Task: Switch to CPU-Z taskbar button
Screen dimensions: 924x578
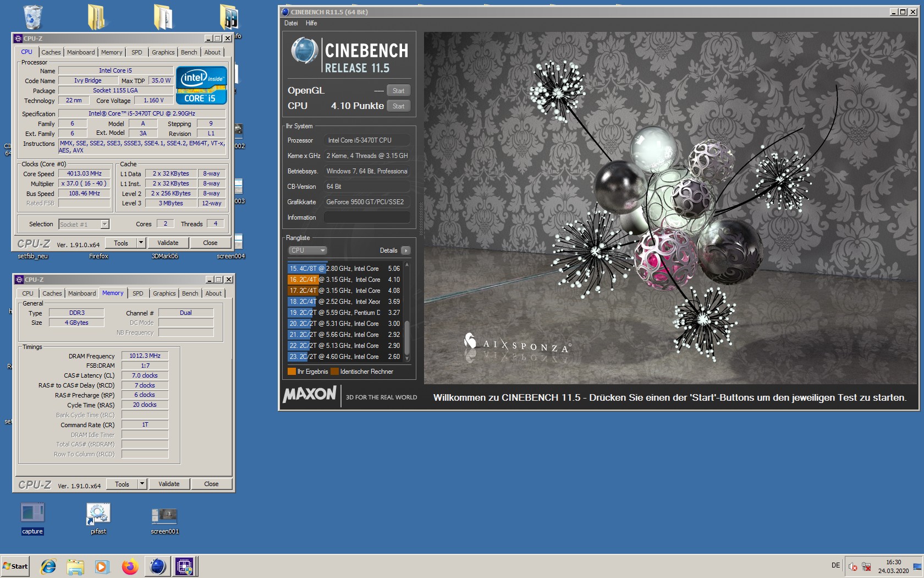Action: [184, 566]
